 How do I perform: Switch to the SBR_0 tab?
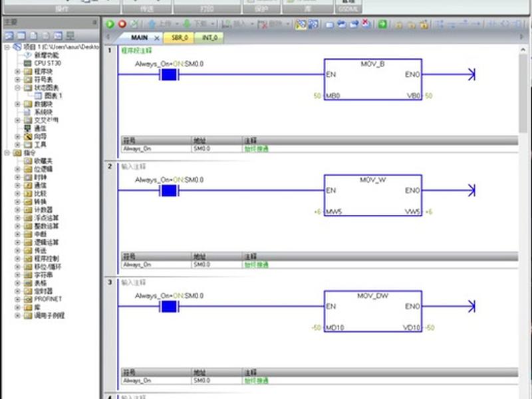179,38
